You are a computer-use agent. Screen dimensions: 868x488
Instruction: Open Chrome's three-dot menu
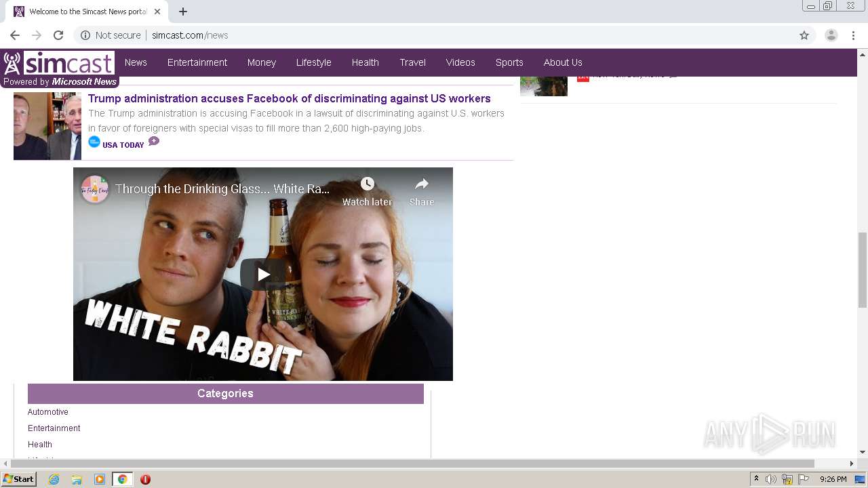854,35
